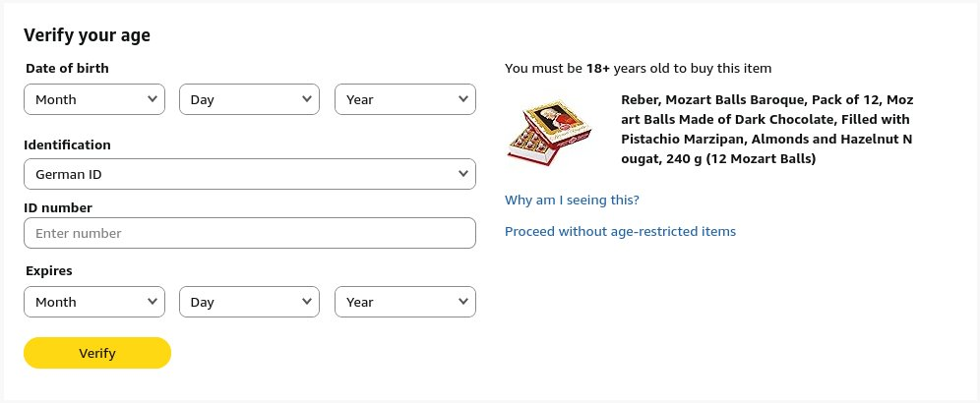Open the Expires Month dropdown
The image size is (980, 403).
[x=93, y=302]
